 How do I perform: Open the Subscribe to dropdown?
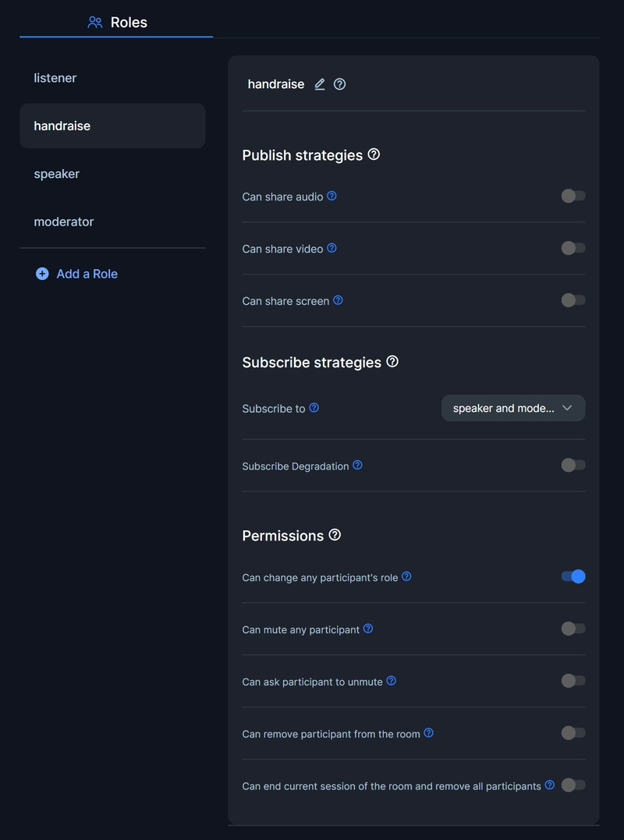pyautogui.click(x=513, y=408)
